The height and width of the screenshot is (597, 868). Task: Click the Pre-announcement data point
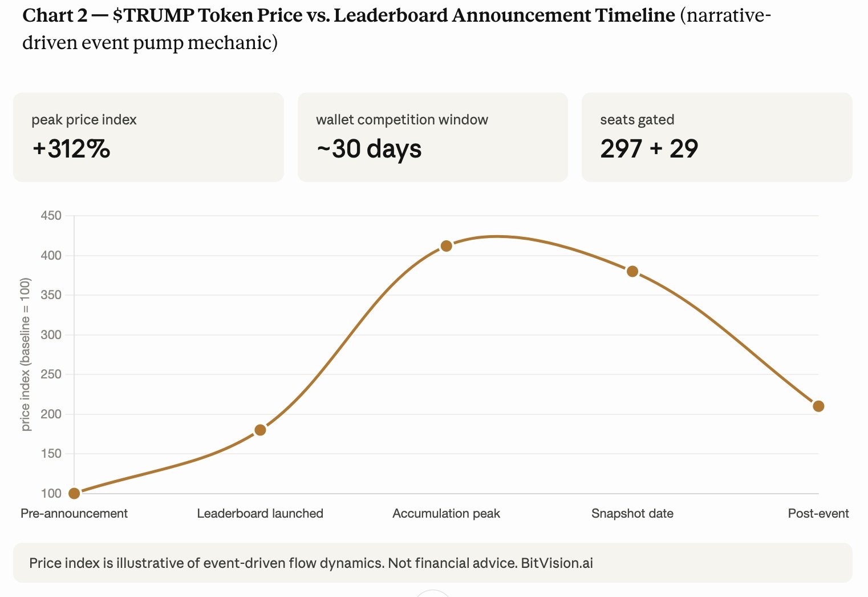[74, 493]
